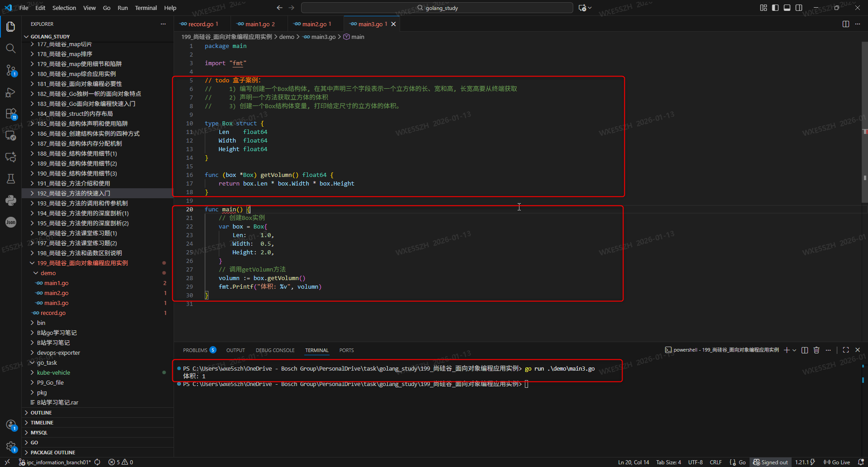
Task: Open terminal panel More Actions ellipsis
Action: tap(828, 350)
